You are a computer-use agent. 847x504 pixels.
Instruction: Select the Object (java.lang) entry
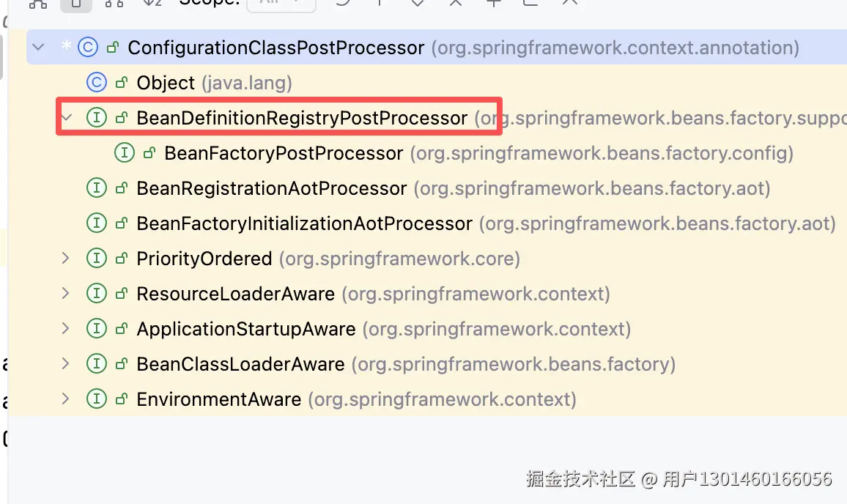[166, 83]
